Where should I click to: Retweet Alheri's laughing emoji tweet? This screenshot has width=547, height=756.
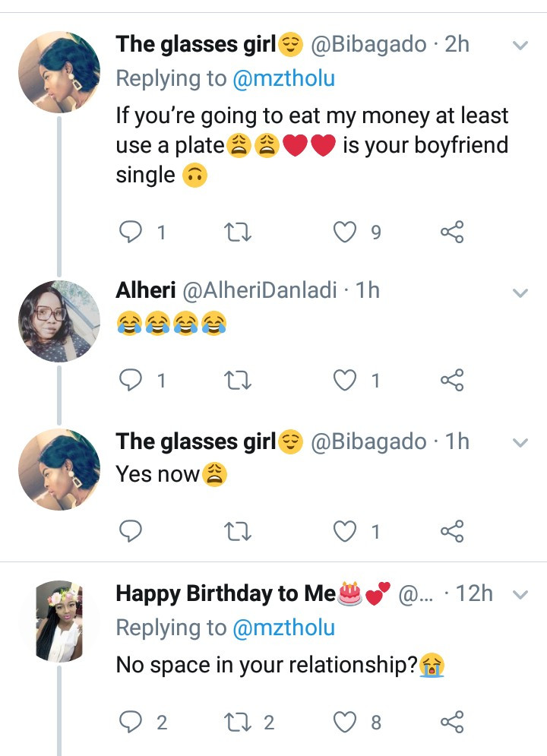239,380
